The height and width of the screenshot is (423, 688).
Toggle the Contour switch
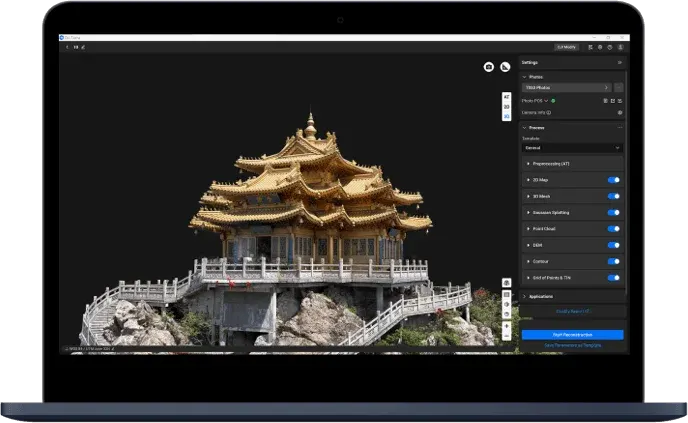point(613,262)
